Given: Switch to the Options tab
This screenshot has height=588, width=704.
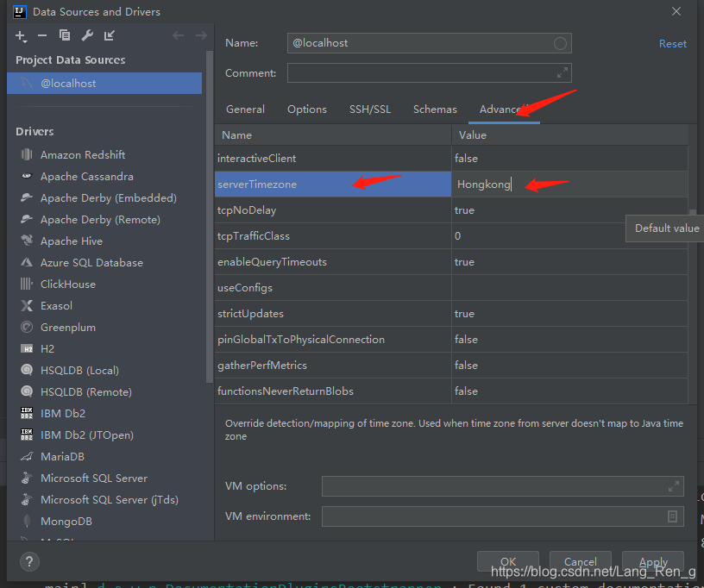Looking at the screenshot, I should tap(307, 109).
